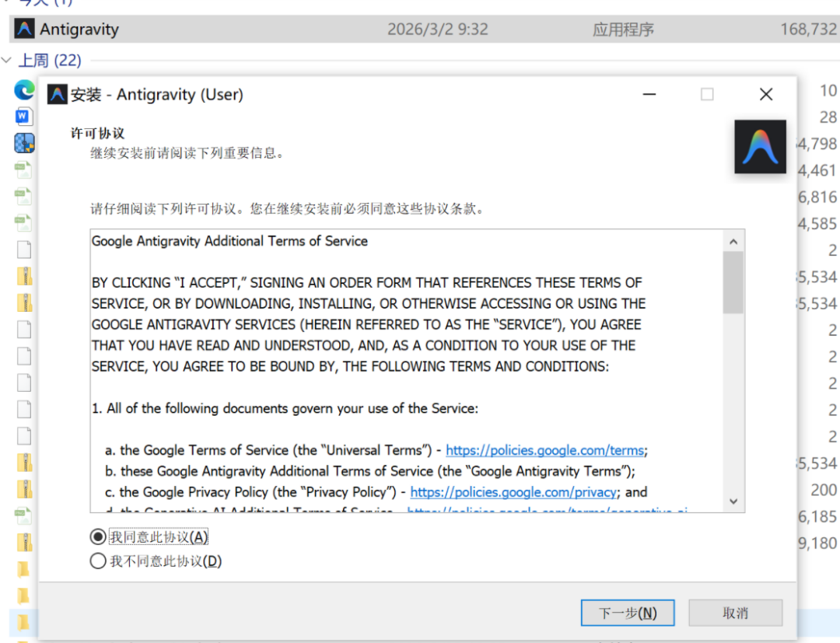Click the "Antigravity" file name in Explorer
840x643 pixels.
coord(79,29)
